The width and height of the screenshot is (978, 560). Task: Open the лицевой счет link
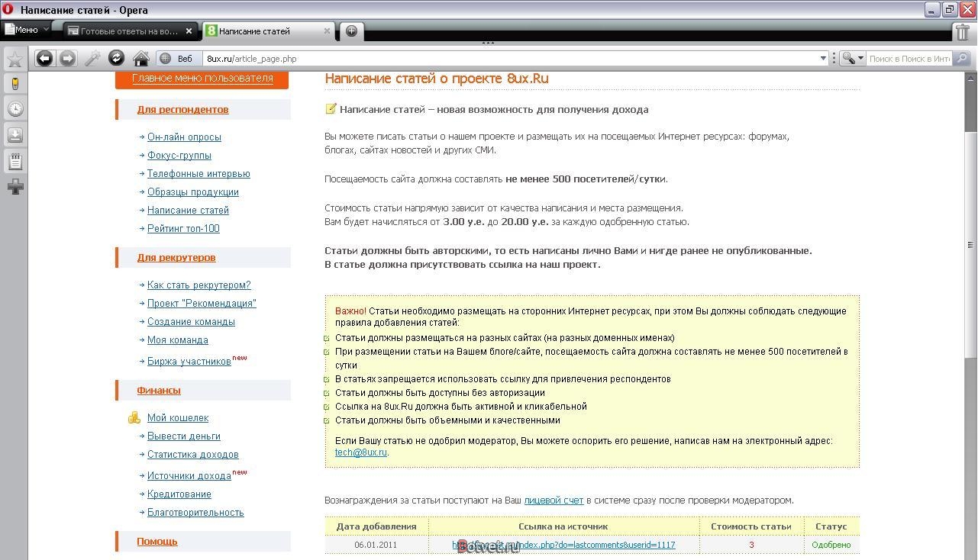[x=554, y=500]
